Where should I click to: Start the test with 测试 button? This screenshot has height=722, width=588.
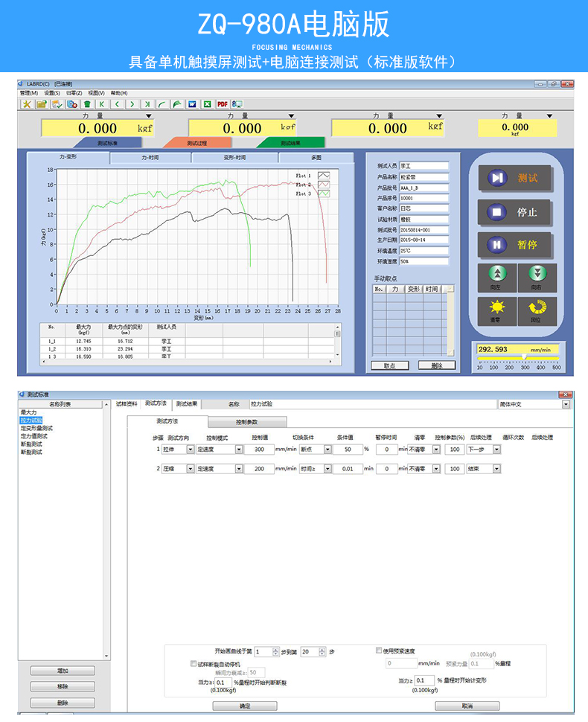512,178
